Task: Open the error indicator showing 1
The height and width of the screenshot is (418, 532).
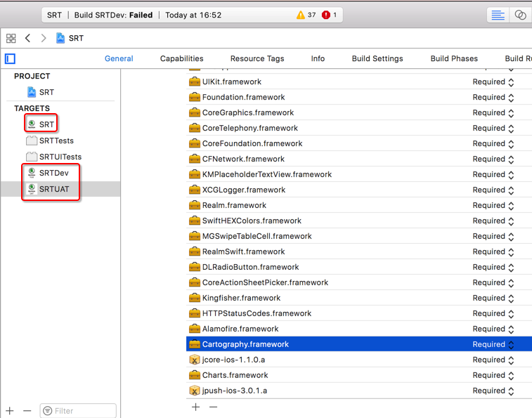Action: (329, 15)
